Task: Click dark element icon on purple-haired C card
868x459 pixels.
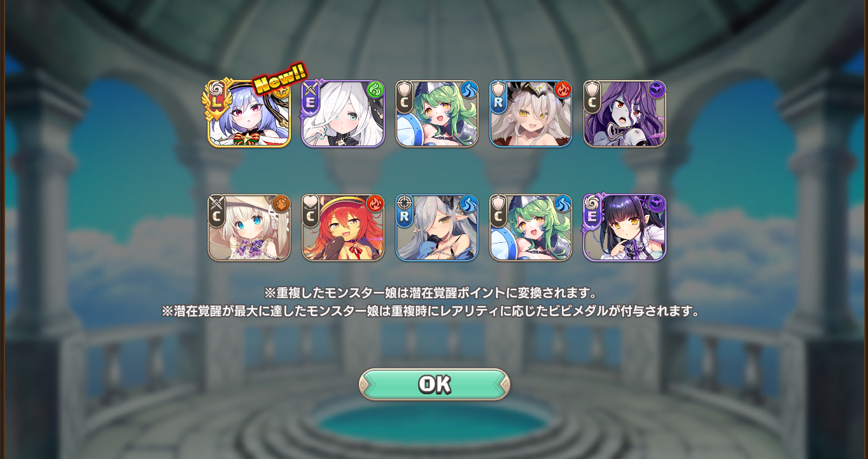Action: coord(657,89)
